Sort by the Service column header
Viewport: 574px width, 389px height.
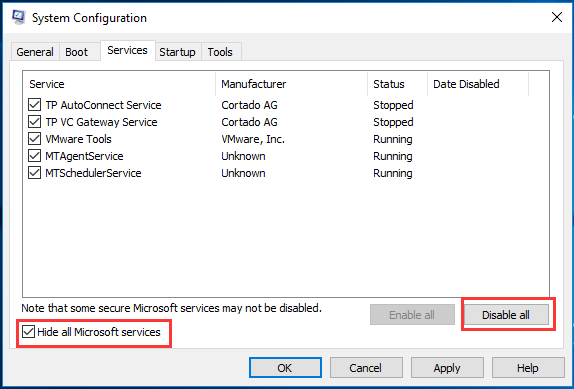(119, 84)
